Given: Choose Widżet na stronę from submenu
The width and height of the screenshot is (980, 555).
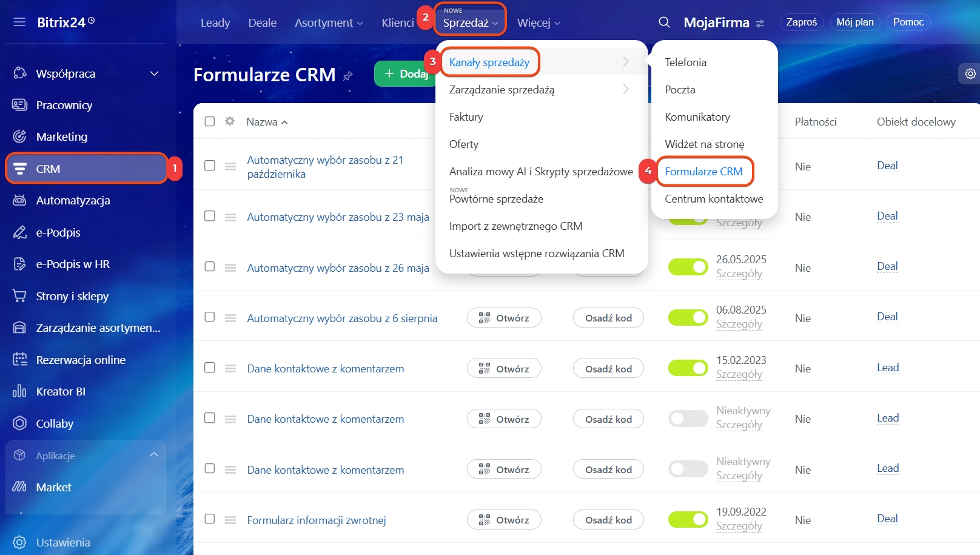Looking at the screenshot, I should pos(705,144).
